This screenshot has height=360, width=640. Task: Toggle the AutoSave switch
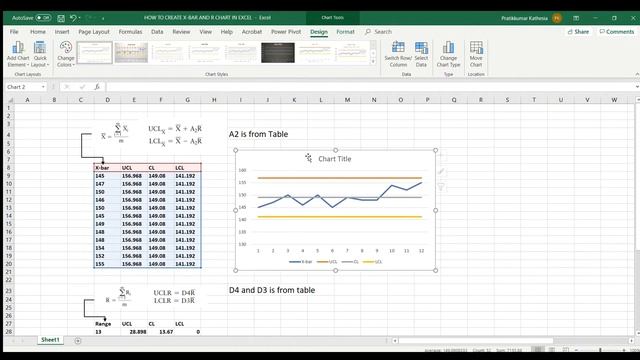coord(43,18)
